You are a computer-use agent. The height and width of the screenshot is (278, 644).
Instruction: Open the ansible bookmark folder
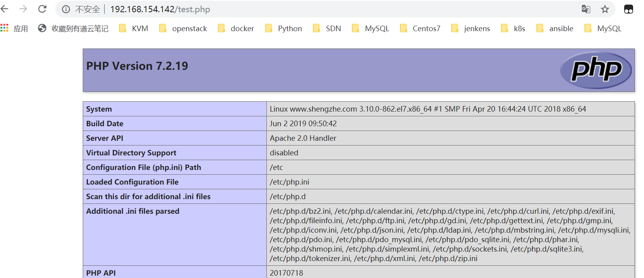555,28
